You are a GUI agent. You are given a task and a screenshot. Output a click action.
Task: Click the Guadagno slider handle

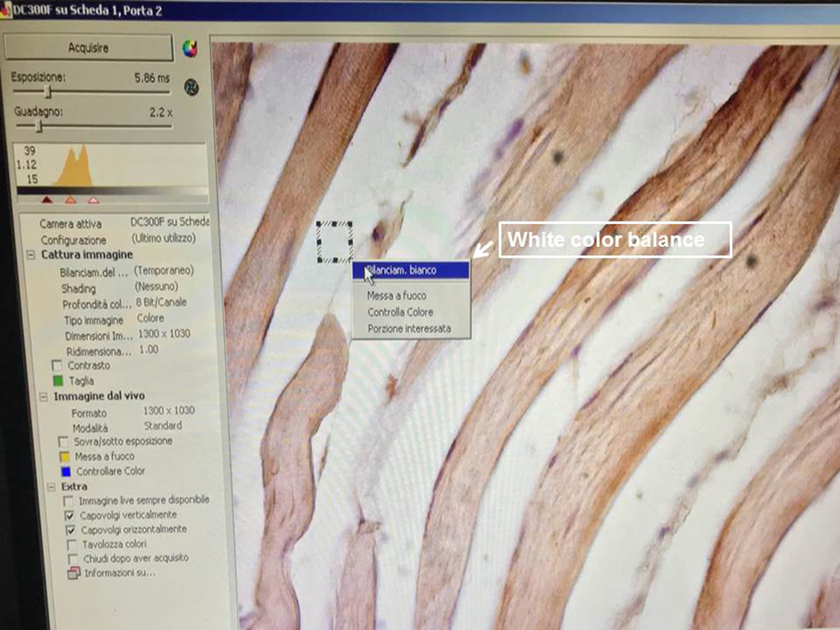[38, 126]
